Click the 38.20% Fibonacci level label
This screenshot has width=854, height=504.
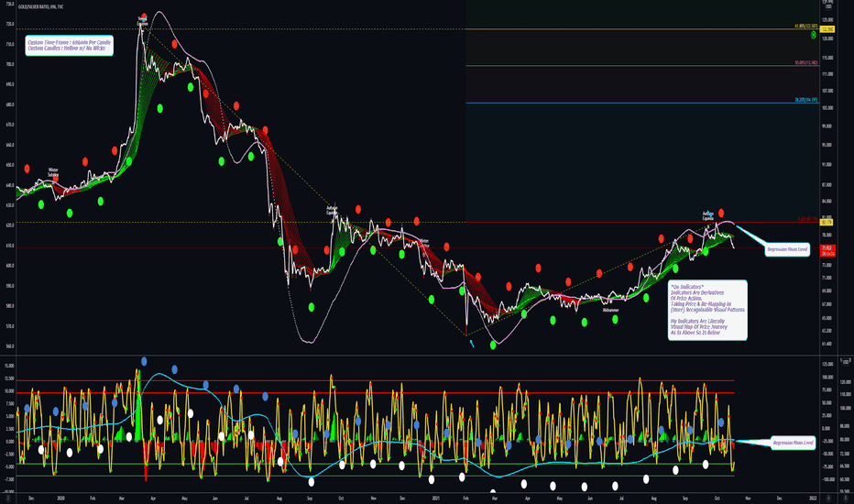point(805,100)
